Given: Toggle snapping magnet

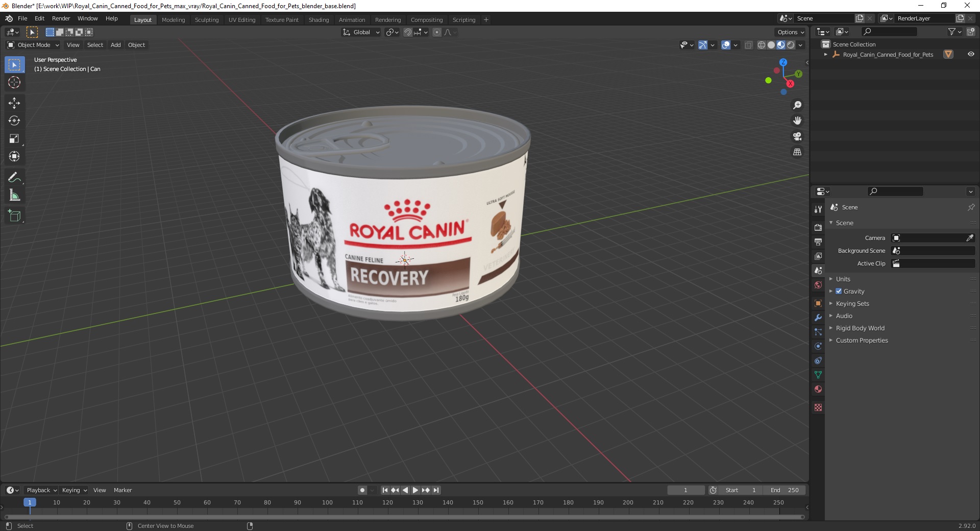Looking at the screenshot, I should point(407,32).
